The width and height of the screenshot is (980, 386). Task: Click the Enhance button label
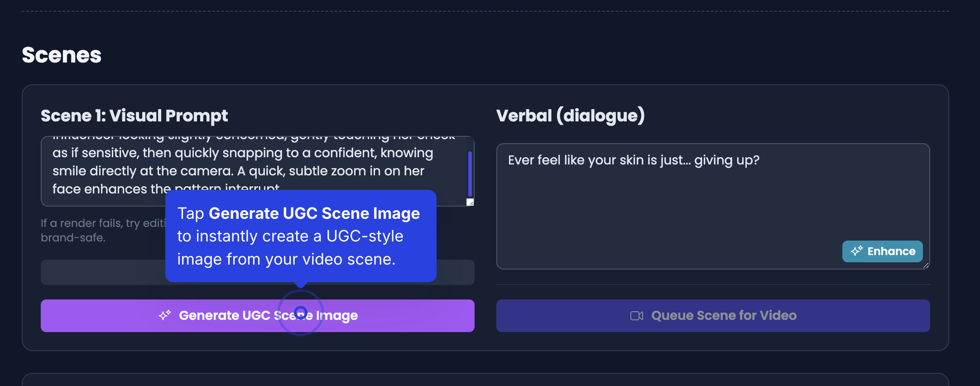[891, 251]
